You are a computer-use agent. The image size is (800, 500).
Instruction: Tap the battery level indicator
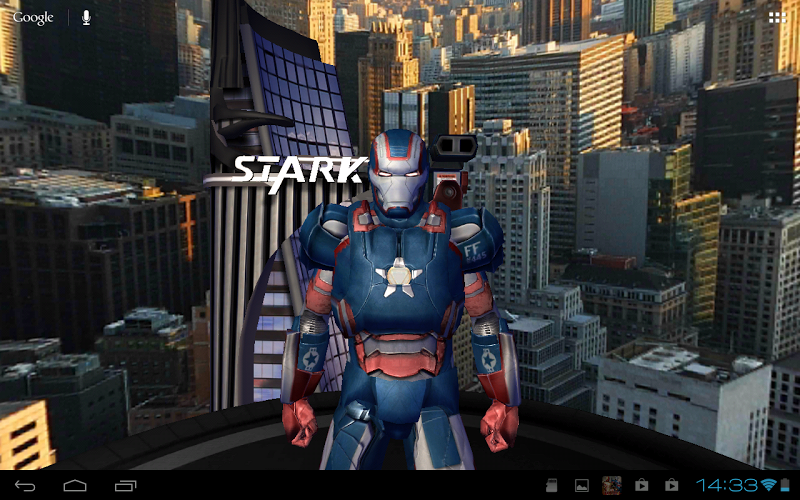coord(785,485)
